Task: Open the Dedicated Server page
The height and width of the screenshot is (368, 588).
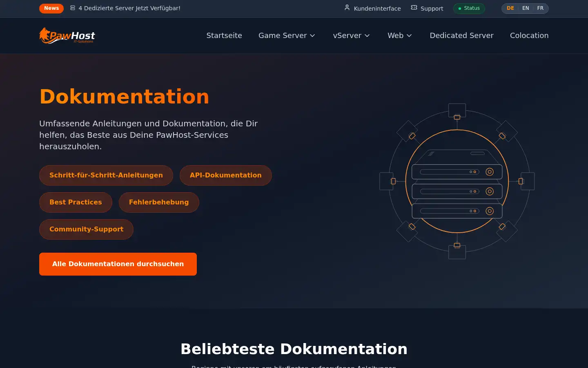Action: 461,36
